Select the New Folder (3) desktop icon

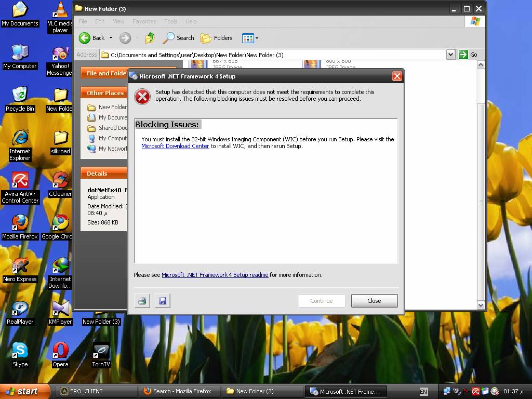coord(101,318)
